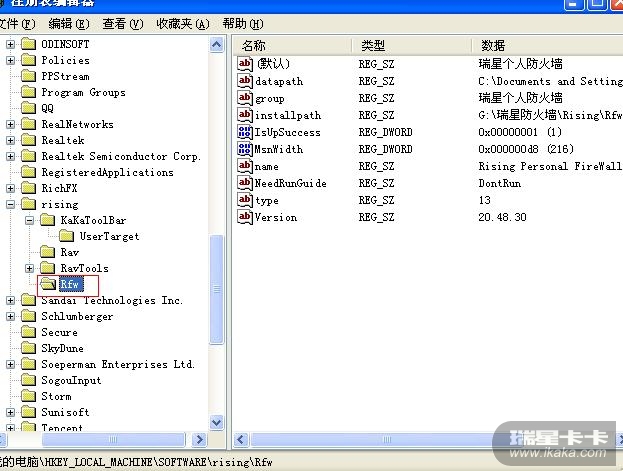The image size is (623, 471).
Task: Select the Realtek tree key
Action: [x=63, y=140]
